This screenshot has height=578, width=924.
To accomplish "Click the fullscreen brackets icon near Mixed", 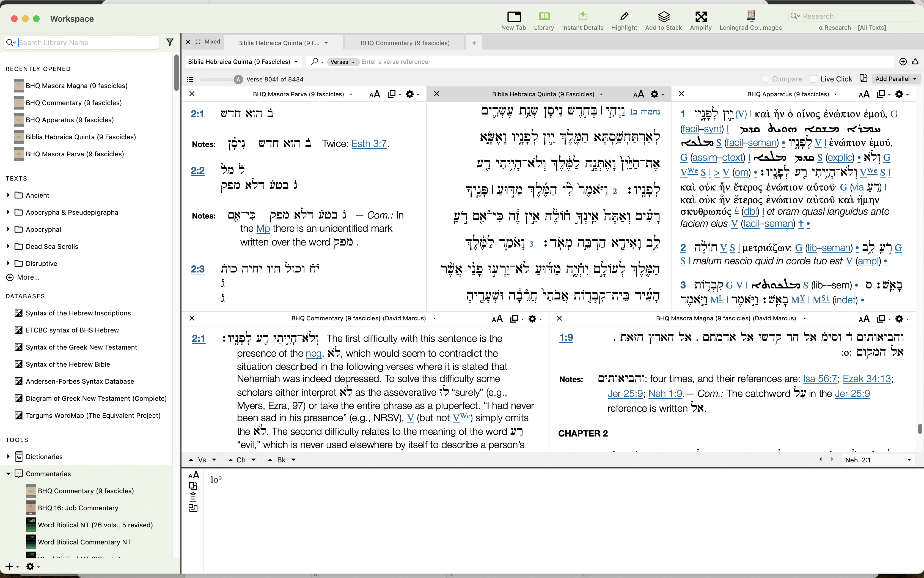I will [x=198, y=42].
